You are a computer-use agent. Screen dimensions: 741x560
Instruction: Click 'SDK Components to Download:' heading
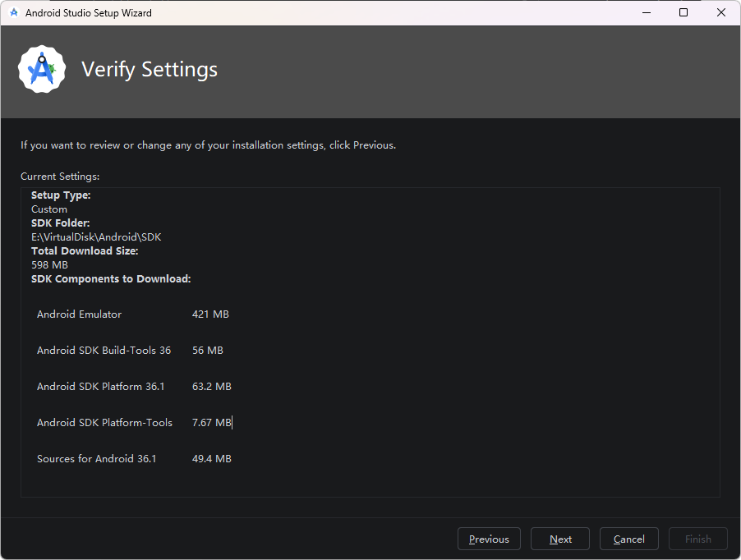(x=111, y=278)
